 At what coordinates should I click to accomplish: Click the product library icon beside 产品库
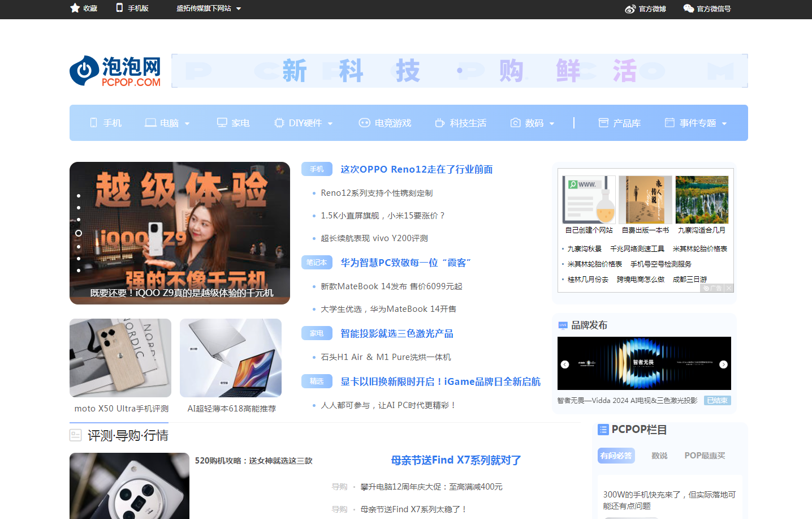603,123
